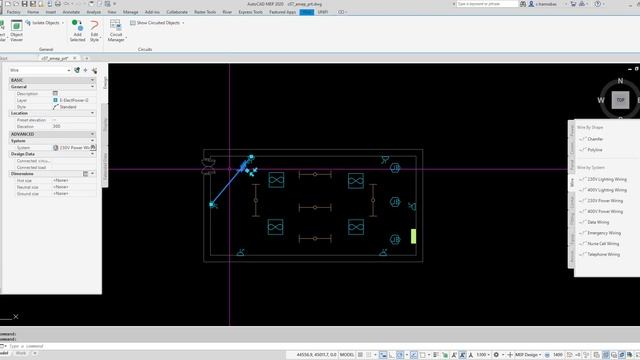Click the Ground size value field
The image size is (640, 360).
tap(74, 193)
